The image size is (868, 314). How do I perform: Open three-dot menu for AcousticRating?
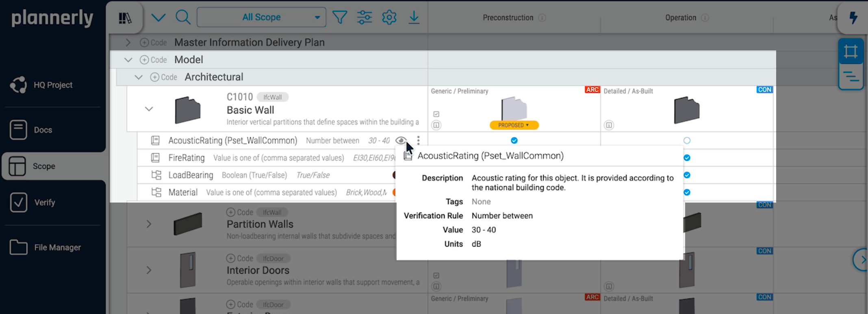point(418,140)
